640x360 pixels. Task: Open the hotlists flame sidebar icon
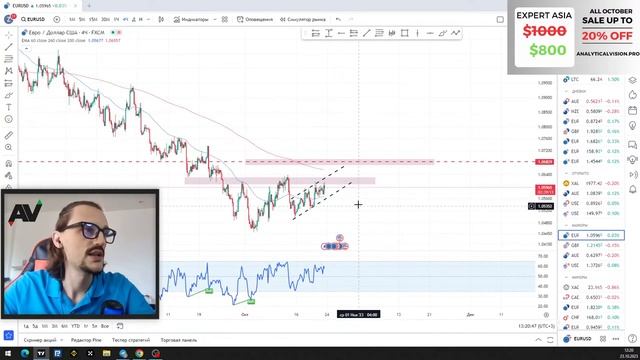coord(632,95)
